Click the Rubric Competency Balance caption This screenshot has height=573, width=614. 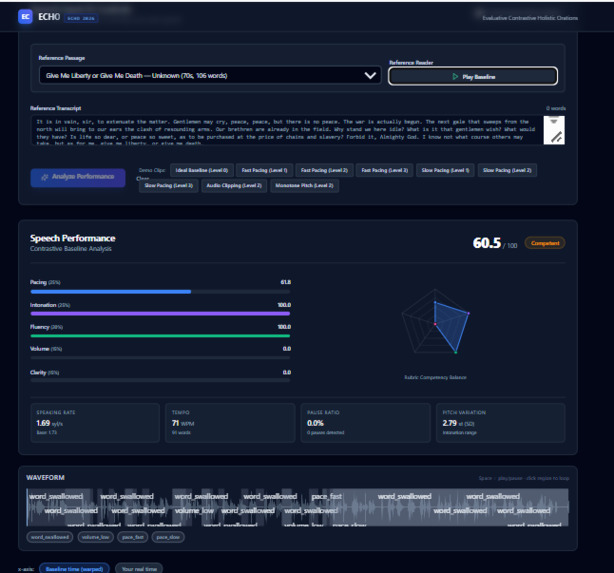click(435, 378)
